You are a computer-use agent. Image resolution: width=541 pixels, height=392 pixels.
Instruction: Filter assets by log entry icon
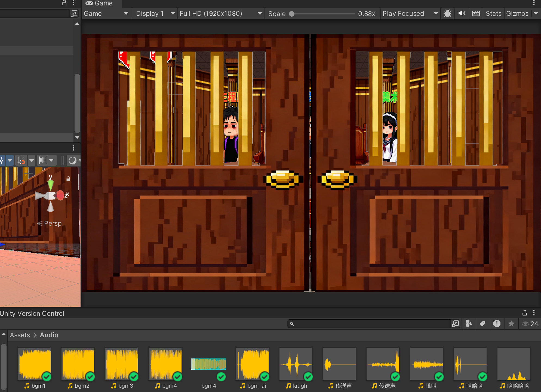tap(497, 324)
